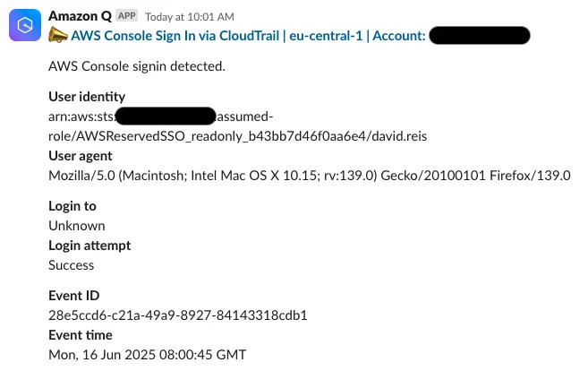The image size is (588, 371).
Task: Click the Amazon Q app avatar icon
Action: pos(25,25)
